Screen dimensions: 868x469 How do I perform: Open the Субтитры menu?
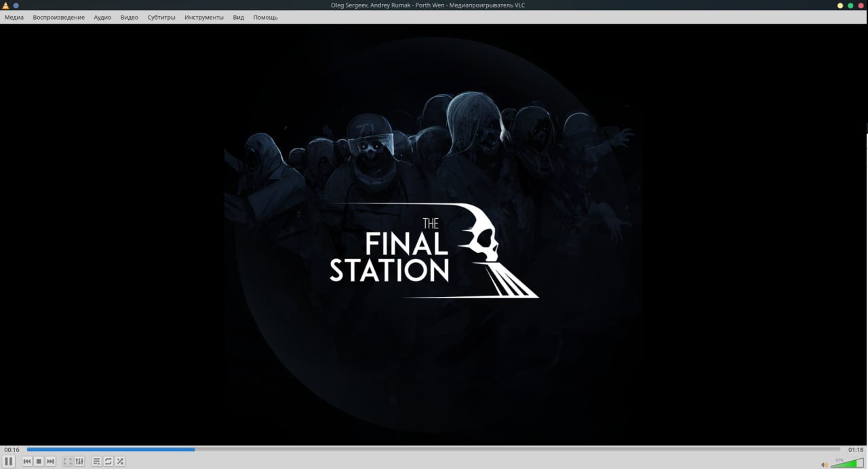pyautogui.click(x=161, y=18)
